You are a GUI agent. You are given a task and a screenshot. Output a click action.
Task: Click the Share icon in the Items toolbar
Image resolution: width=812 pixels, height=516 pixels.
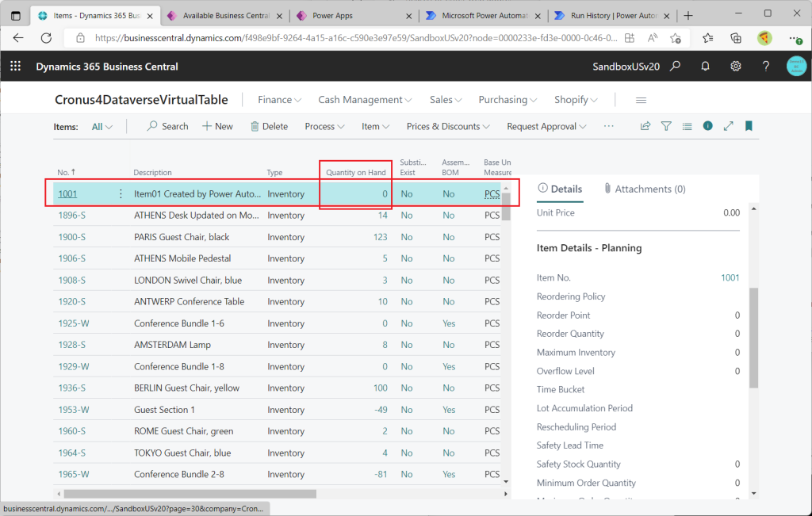point(645,126)
